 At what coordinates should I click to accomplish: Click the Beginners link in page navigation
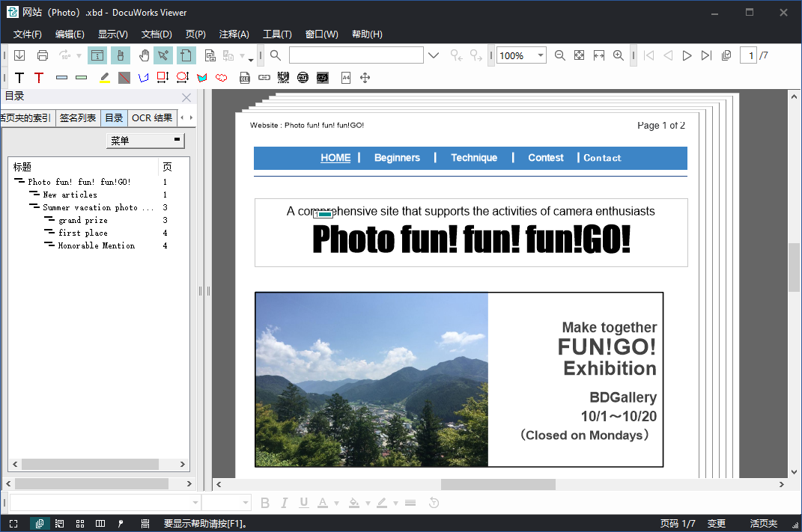(397, 158)
